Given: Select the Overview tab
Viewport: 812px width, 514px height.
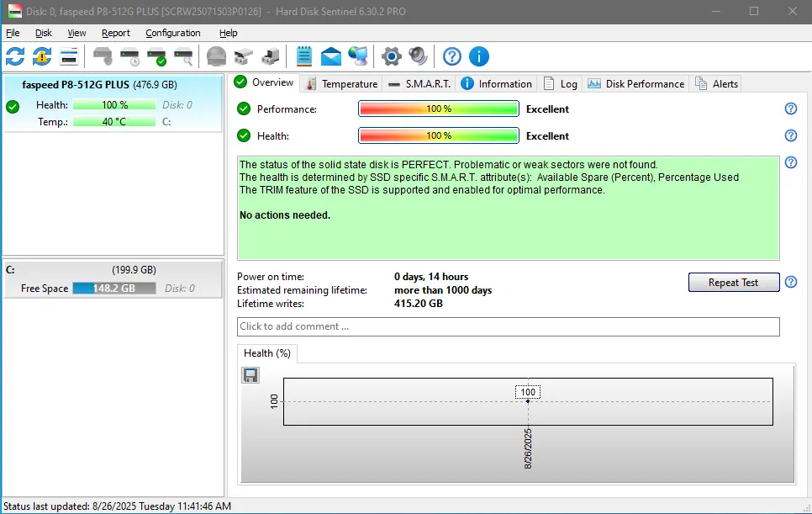Looking at the screenshot, I should [x=264, y=82].
